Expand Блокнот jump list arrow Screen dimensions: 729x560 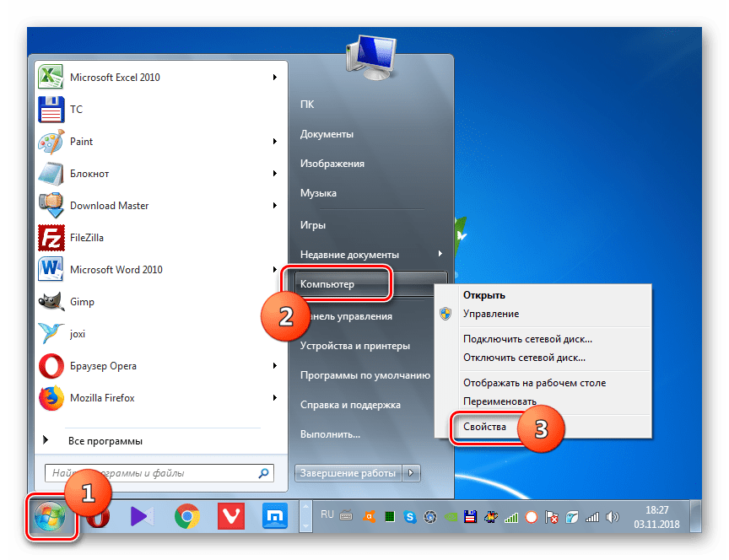point(275,174)
